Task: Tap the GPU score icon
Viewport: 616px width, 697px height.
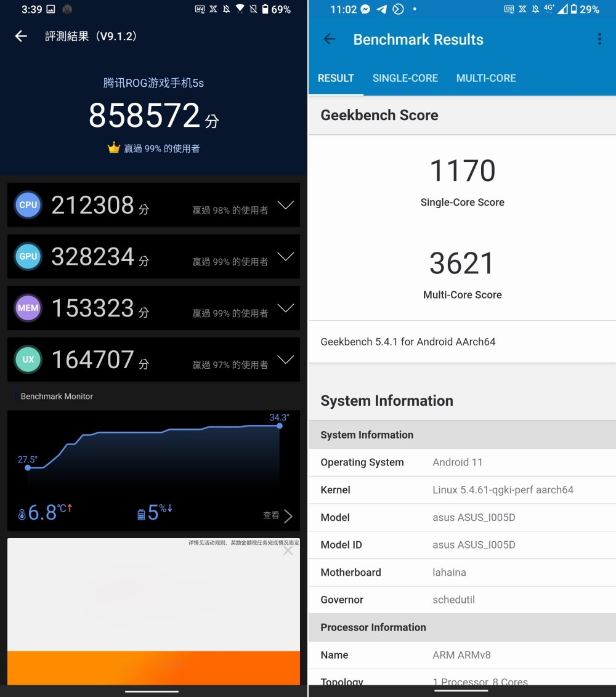Action: click(28, 256)
